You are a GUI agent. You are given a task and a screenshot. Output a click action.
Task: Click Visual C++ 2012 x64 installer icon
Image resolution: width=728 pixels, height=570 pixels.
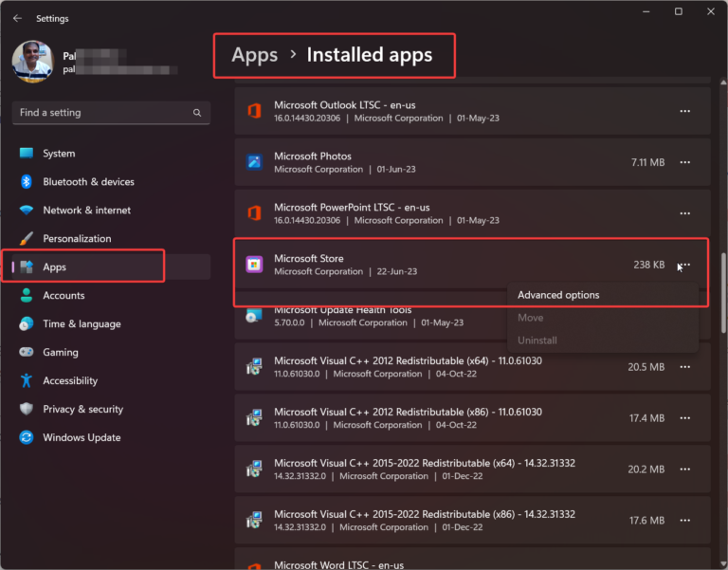coord(254,366)
